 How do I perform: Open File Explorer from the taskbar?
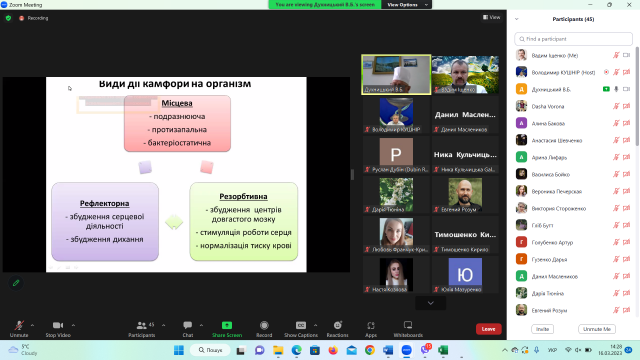point(278,350)
